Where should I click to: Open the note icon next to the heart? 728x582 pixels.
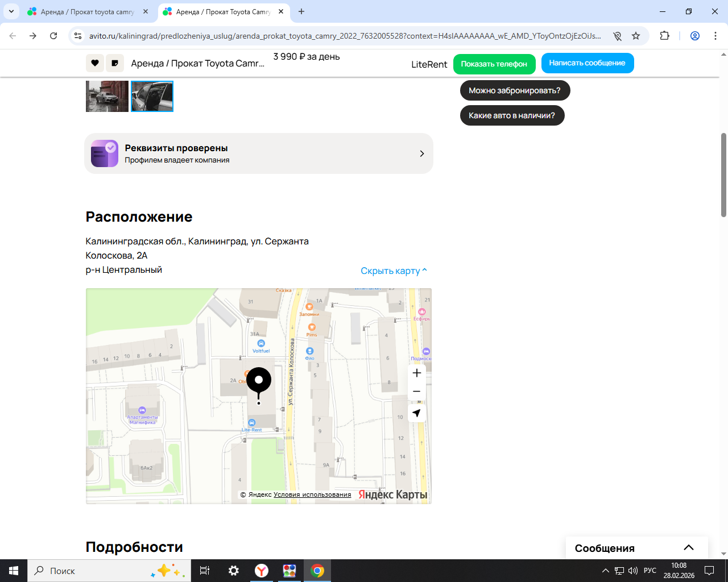[115, 63]
